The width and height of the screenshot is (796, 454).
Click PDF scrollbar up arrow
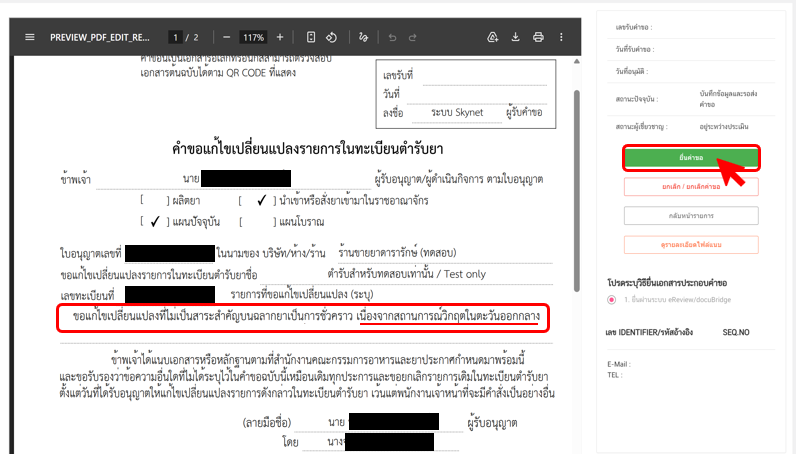click(577, 61)
